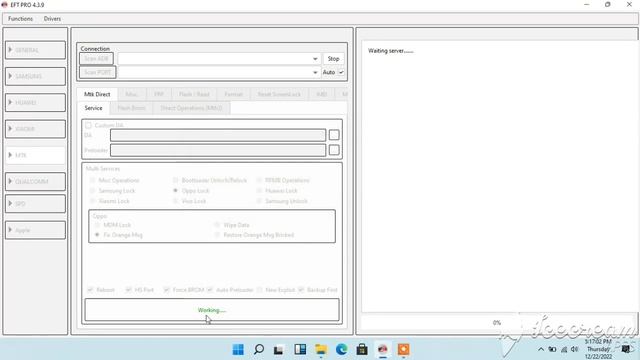Switch to the Format tab
The image size is (640, 360).
tap(233, 94)
